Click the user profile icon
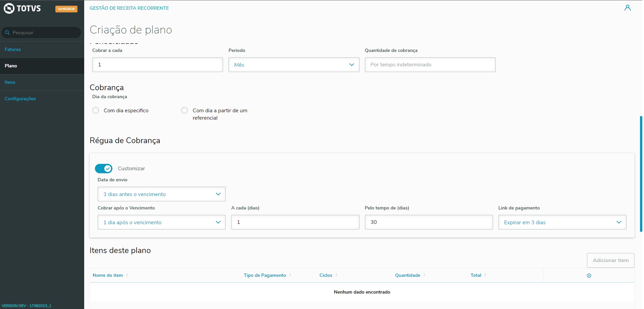The height and width of the screenshot is (309, 644). pos(627,8)
